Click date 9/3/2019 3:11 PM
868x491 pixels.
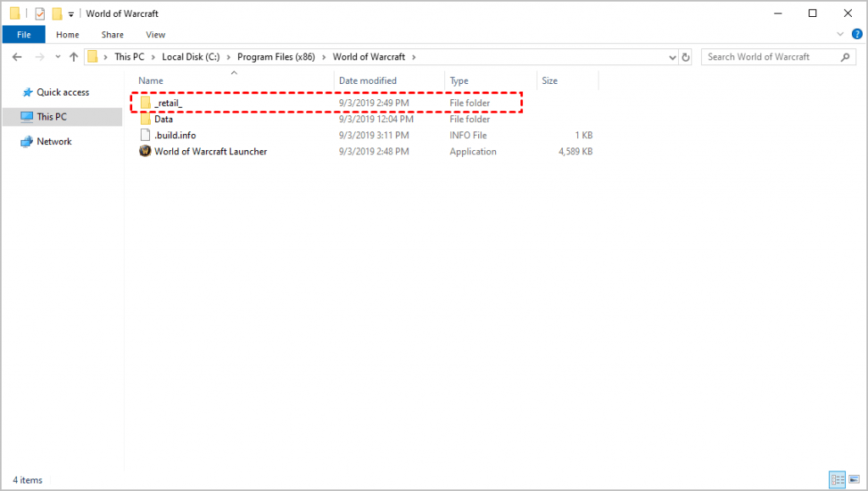click(x=374, y=135)
